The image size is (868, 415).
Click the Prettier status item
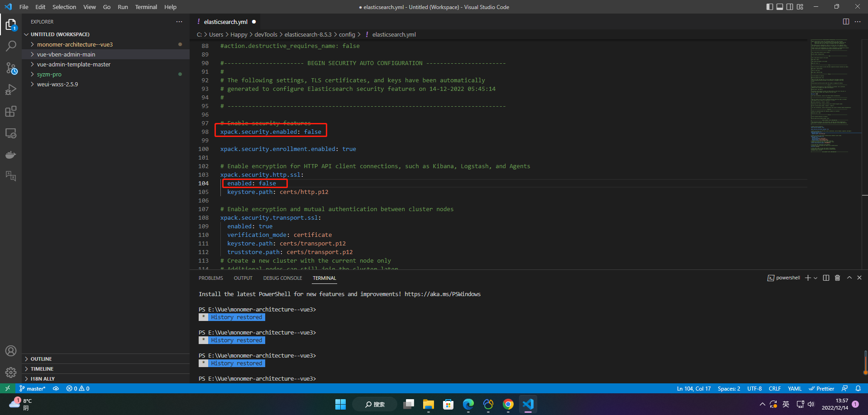coord(821,388)
